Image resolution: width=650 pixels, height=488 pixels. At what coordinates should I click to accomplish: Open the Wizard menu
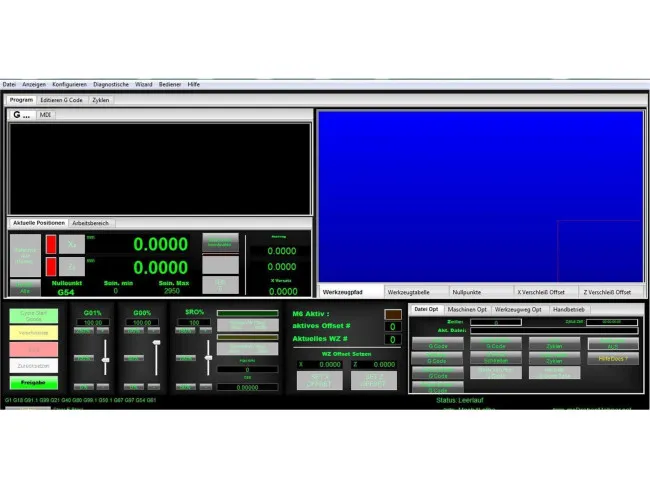coord(144,85)
